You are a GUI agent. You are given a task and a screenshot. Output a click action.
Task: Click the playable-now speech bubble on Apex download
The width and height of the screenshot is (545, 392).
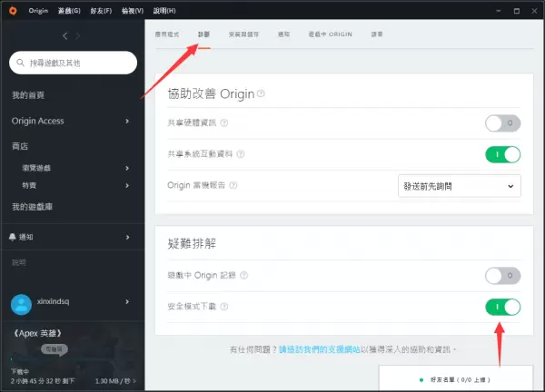click(54, 349)
